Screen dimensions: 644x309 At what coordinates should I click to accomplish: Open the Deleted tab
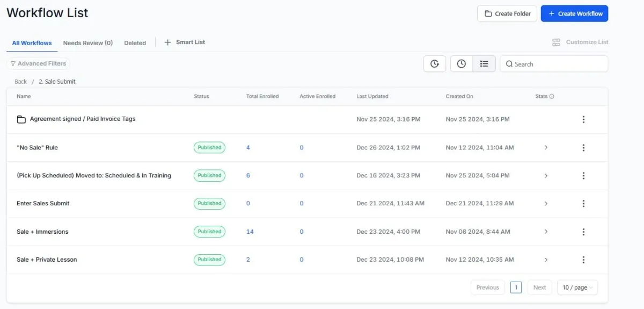(x=135, y=43)
